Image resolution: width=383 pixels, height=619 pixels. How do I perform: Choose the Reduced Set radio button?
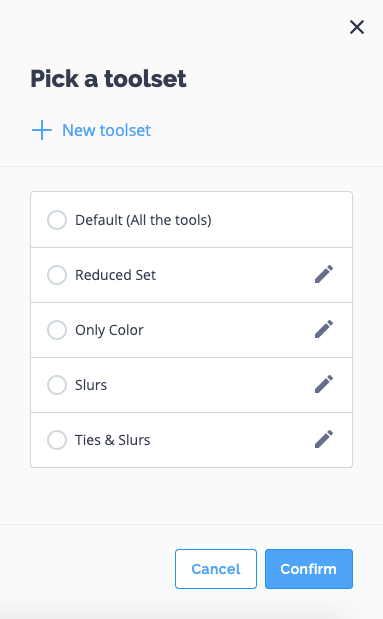point(57,275)
